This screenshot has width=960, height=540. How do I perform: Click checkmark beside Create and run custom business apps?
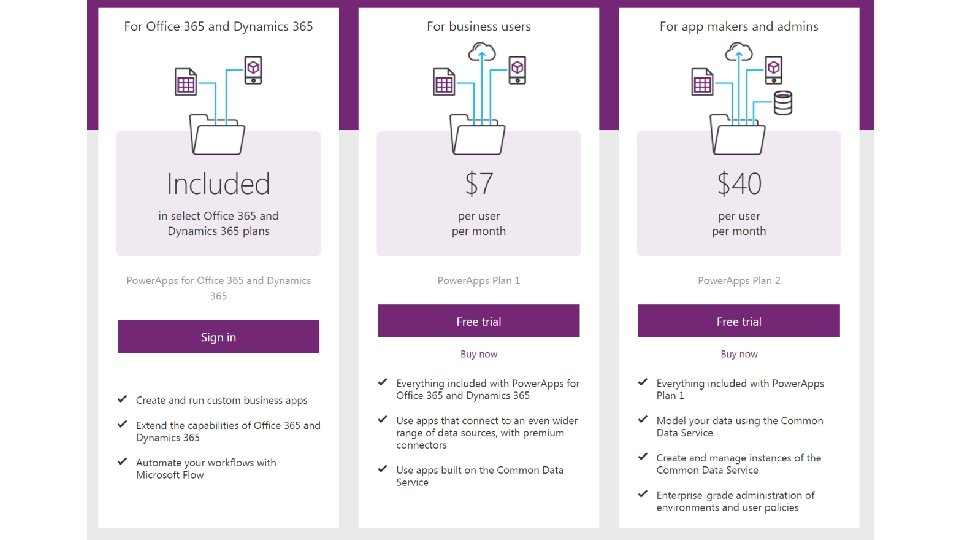click(122, 399)
